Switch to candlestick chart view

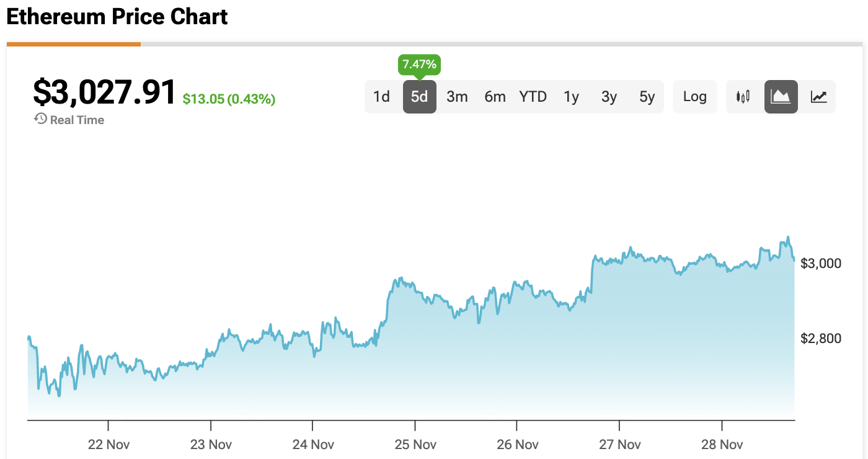pos(743,97)
